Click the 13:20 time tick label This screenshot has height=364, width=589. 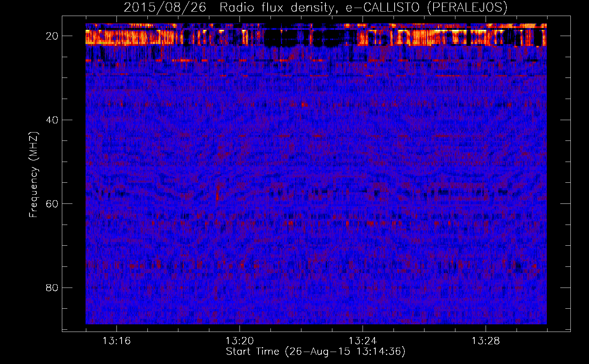pyautogui.click(x=240, y=341)
